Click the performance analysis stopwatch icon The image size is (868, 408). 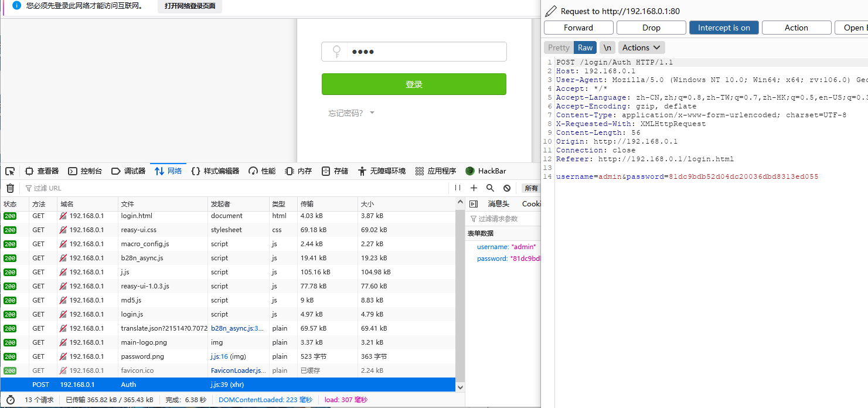point(11,400)
